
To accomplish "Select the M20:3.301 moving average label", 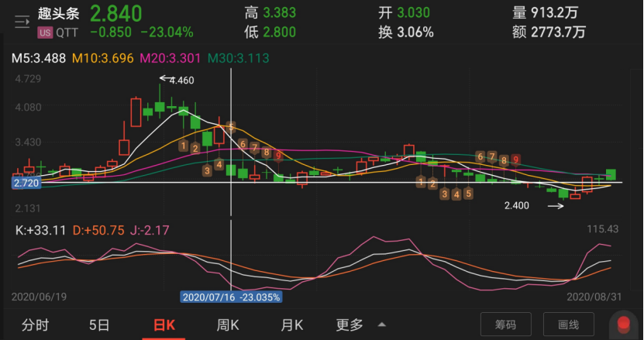I will 170,58.
